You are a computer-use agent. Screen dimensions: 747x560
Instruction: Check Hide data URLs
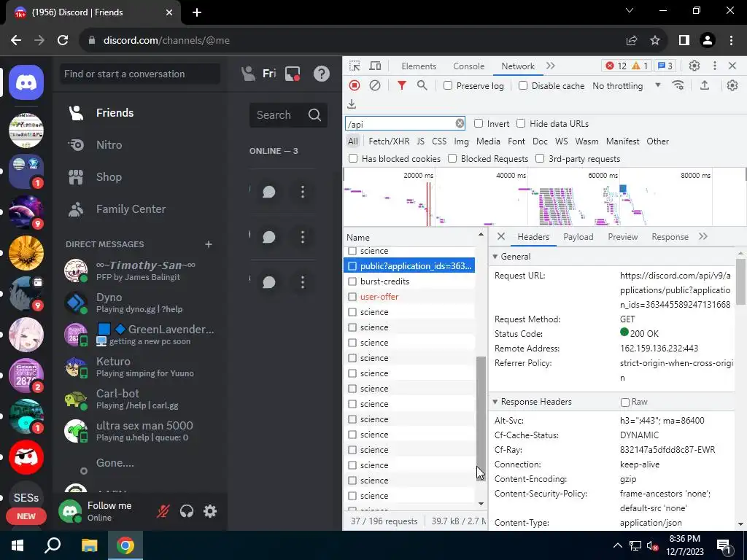[x=521, y=124]
